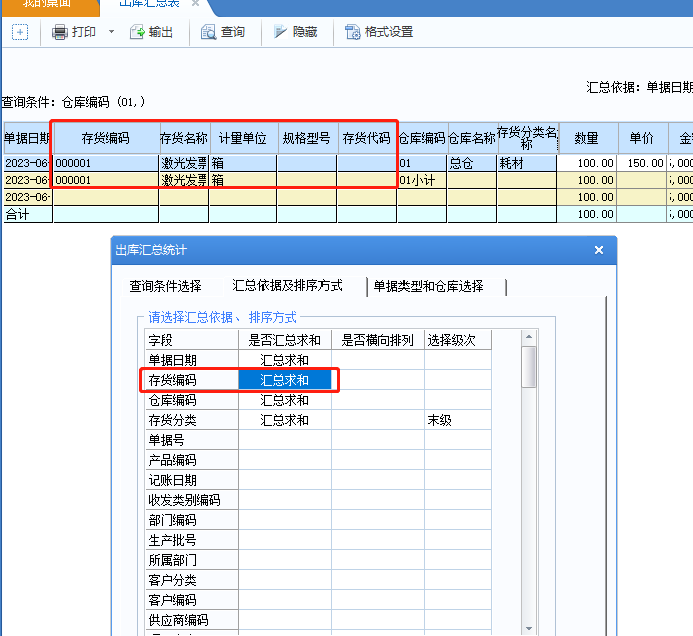
Task: Open the 单据类型和仓库选择 tab
Action: tap(428, 286)
